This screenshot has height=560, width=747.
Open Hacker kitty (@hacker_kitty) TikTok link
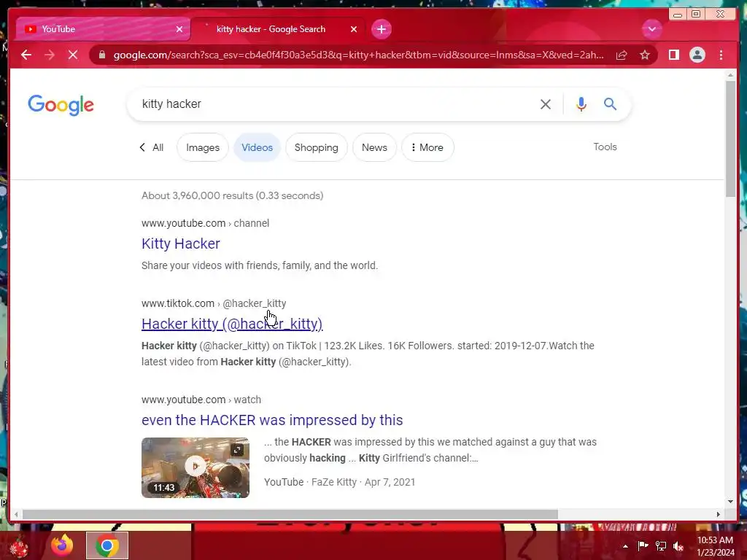point(232,324)
